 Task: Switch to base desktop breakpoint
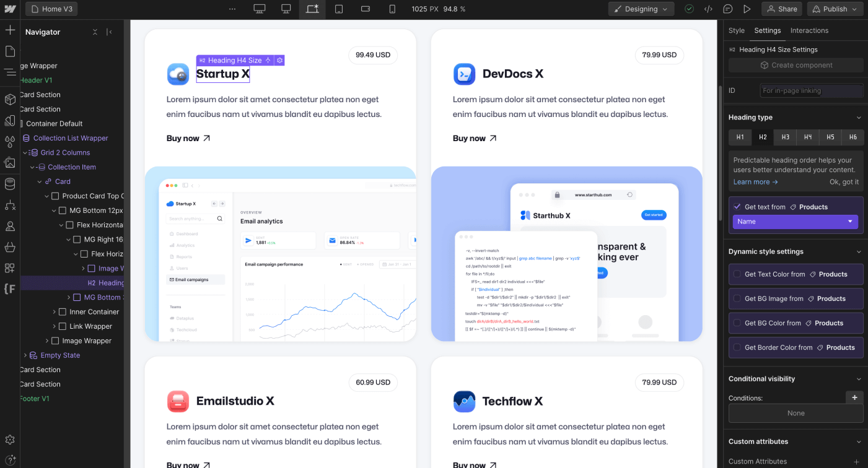coord(286,9)
